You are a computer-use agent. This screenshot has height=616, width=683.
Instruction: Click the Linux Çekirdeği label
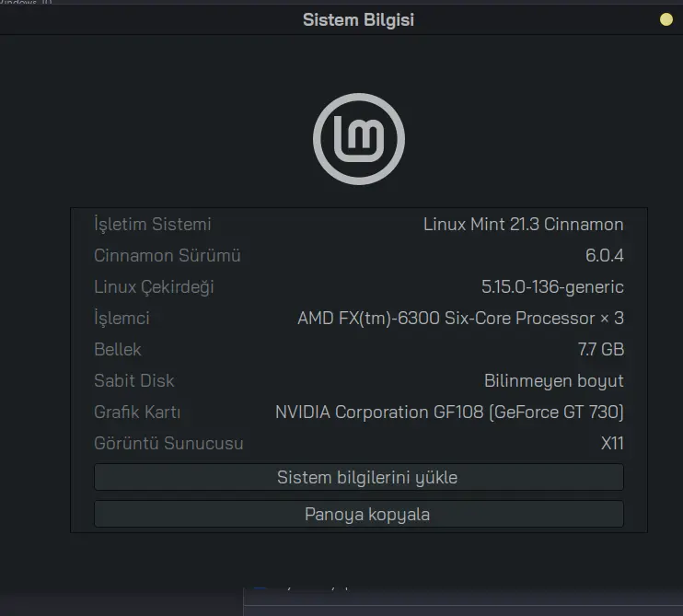(x=154, y=287)
